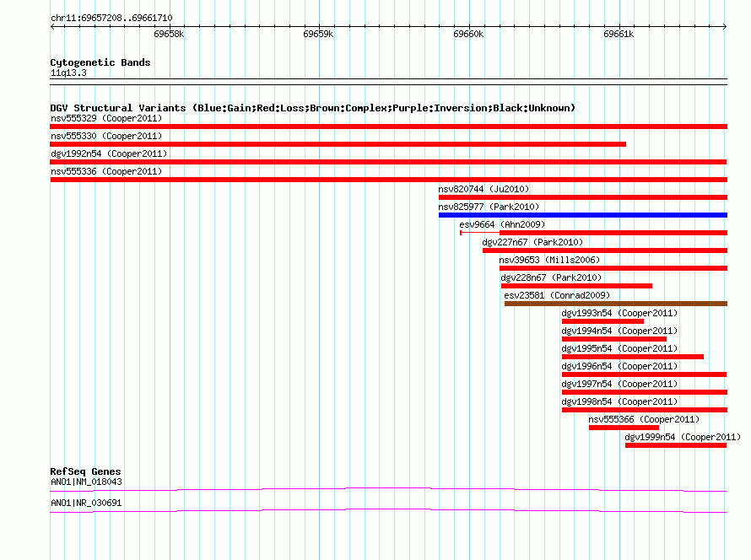Open nsv555366 (Cooper2011) label
The image size is (751, 560).
(x=644, y=419)
